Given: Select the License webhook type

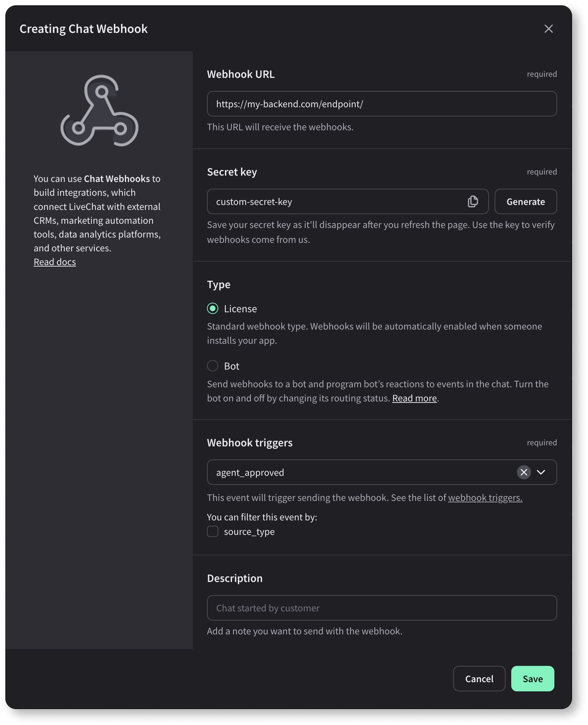Looking at the screenshot, I should tap(213, 309).
